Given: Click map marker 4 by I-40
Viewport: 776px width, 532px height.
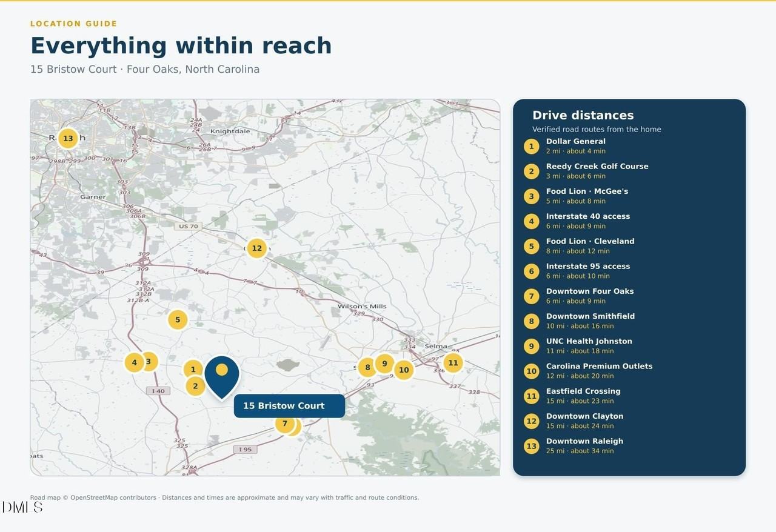Looking at the screenshot, I should point(134,362).
